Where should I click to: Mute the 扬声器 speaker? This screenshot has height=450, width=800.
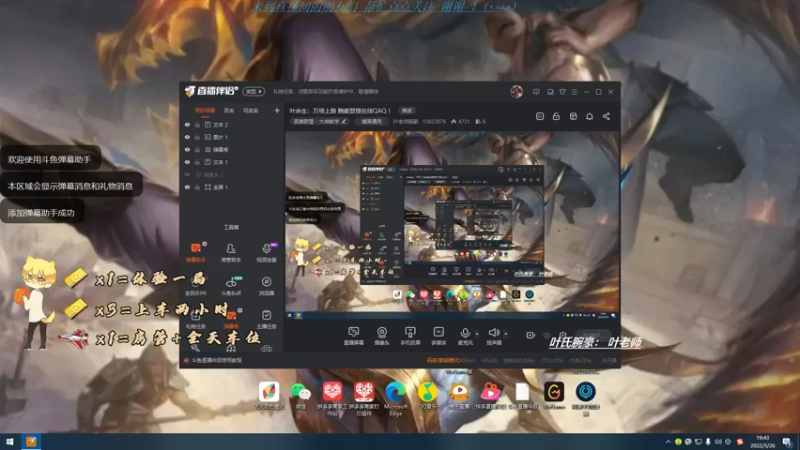point(493,336)
